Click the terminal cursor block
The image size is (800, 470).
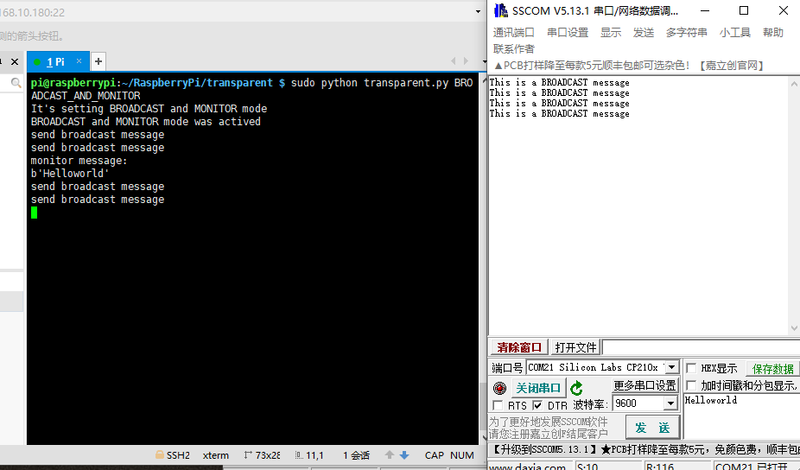[x=34, y=212]
